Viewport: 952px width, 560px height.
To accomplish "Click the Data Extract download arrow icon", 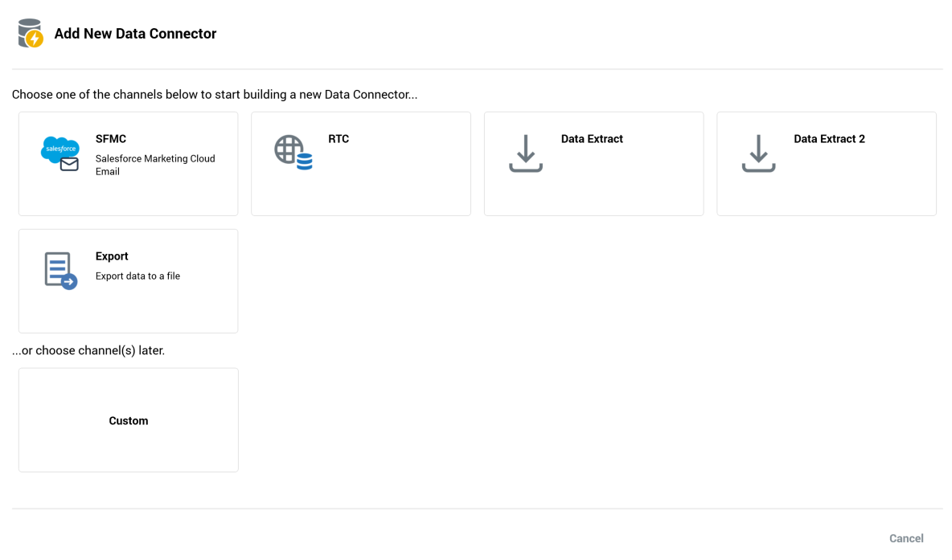I will click(526, 153).
